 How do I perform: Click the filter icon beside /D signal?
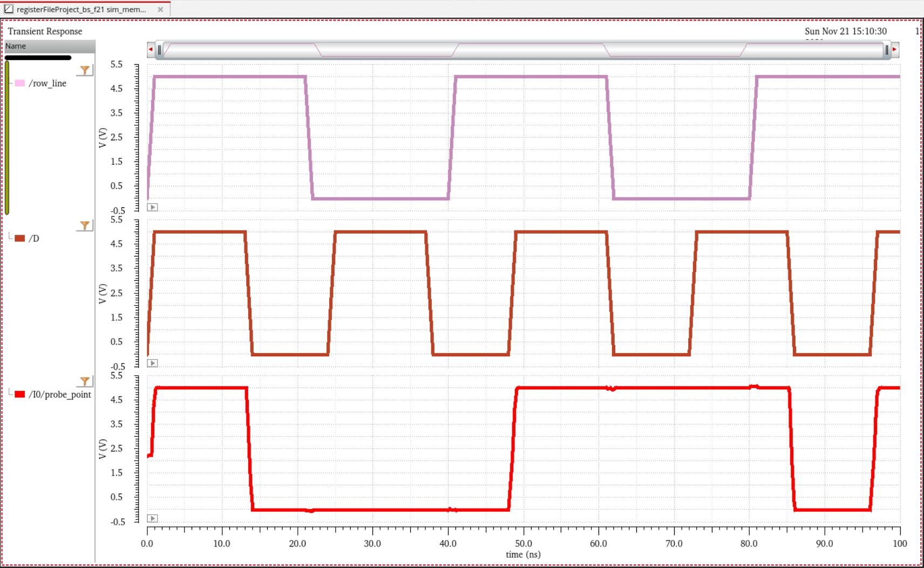(85, 226)
